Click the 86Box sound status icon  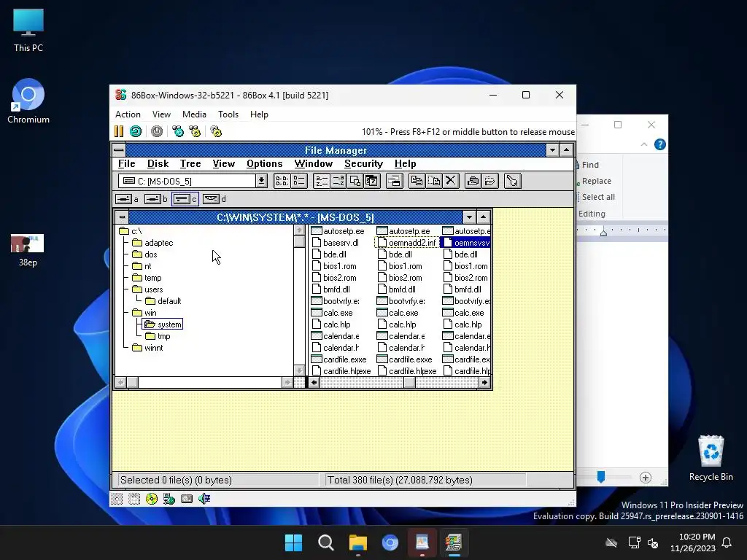click(204, 499)
